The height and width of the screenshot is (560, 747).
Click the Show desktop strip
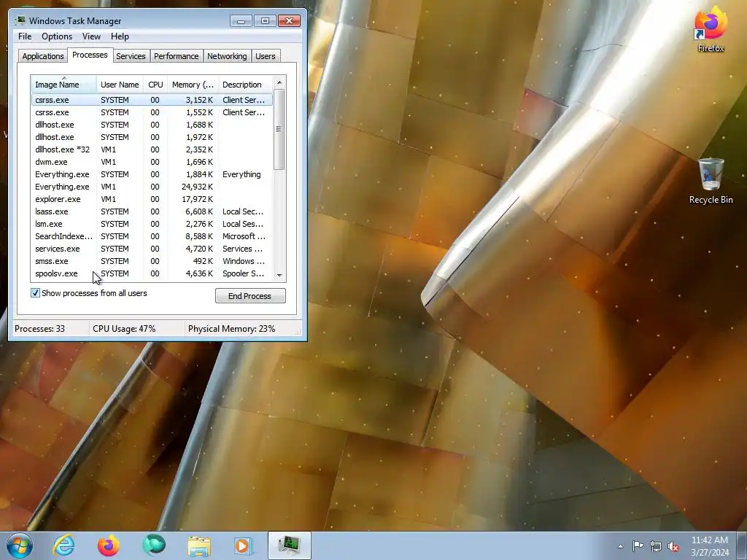tap(743, 545)
